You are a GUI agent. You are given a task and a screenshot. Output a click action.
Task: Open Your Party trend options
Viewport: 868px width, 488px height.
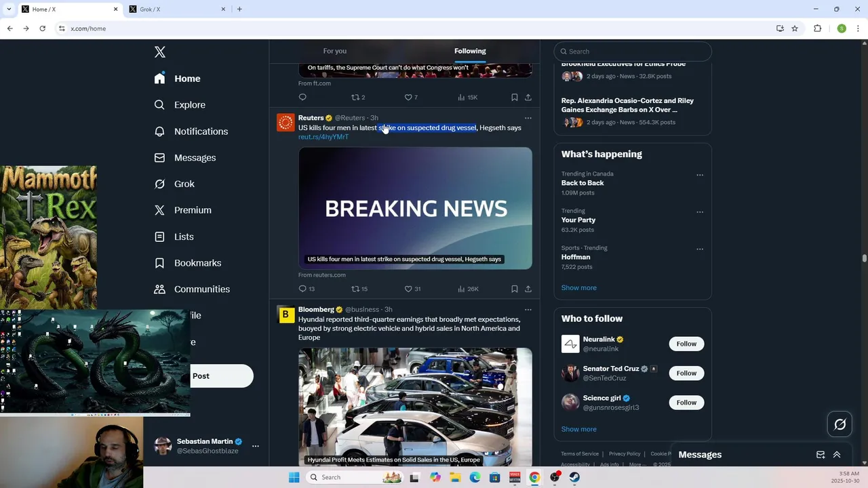[x=700, y=212]
